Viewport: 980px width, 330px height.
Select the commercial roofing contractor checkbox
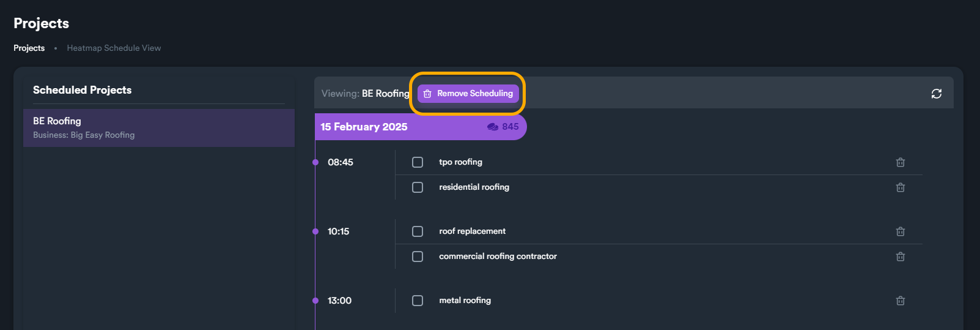click(x=418, y=257)
